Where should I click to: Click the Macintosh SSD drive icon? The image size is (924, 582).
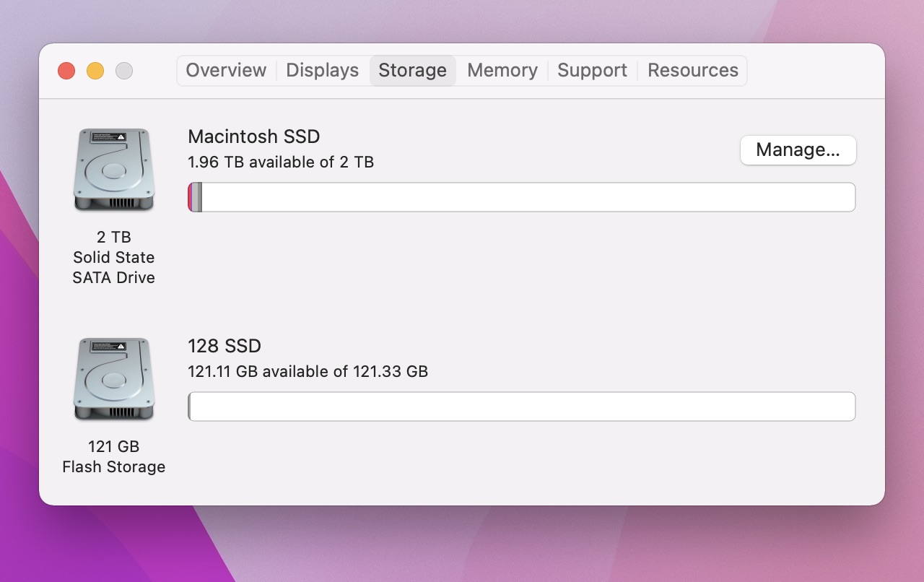coord(113,170)
